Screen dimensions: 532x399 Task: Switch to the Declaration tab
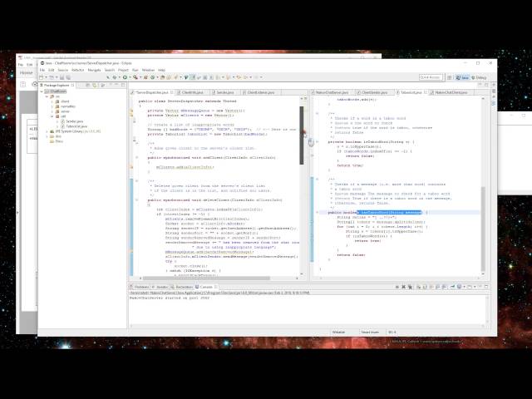tap(182, 287)
